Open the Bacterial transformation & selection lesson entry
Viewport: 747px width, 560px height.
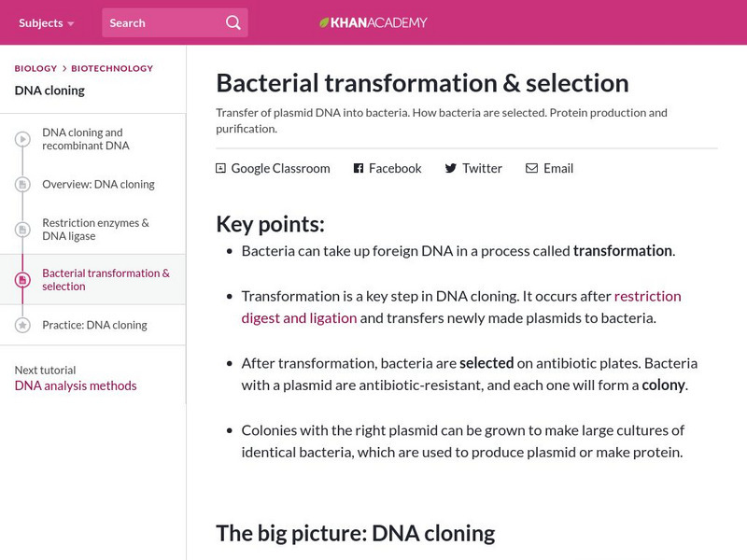[106, 279]
